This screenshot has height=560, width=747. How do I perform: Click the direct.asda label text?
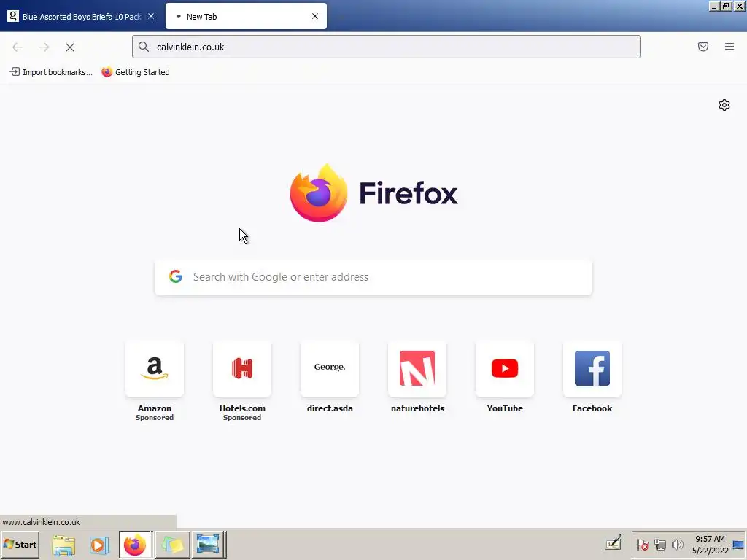pyautogui.click(x=330, y=408)
